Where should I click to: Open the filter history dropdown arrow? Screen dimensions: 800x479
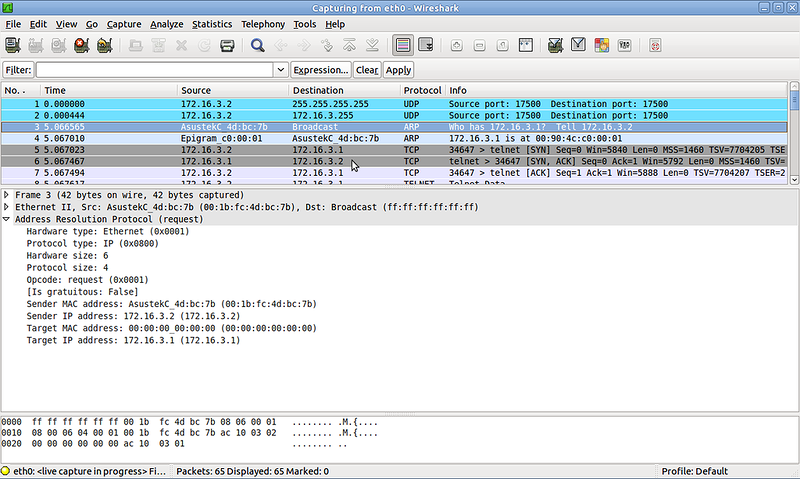click(x=281, y=70)
